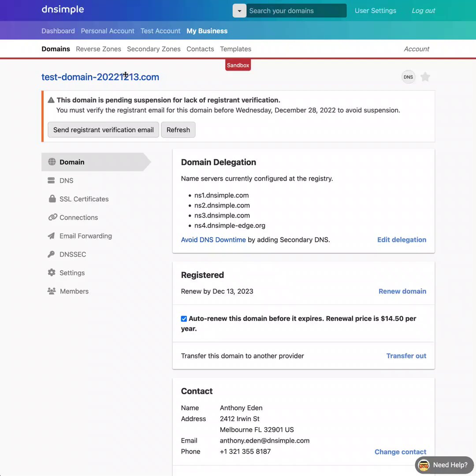Click the SSL Certificates lock icon
The height and width of the screenshot is (476, 476).
(x=52, y=199)
